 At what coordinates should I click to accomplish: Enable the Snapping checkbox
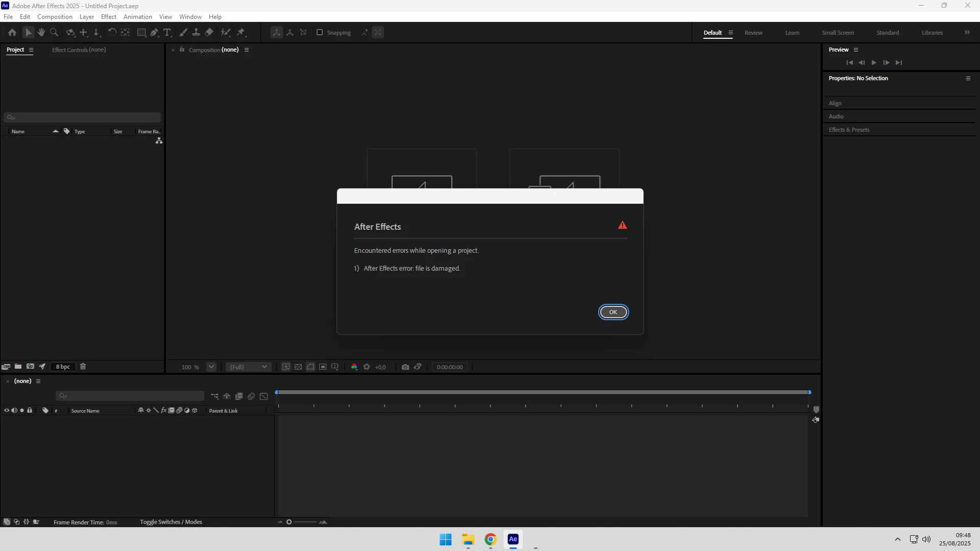320,32
